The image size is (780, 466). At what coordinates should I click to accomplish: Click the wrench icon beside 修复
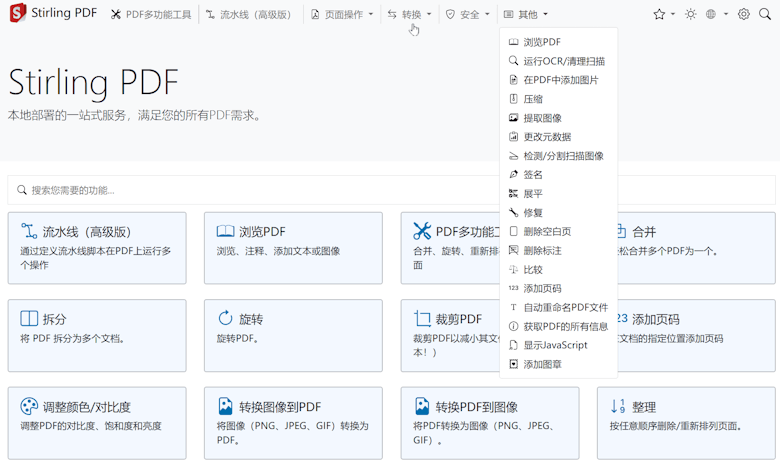(x=513, y=212)
